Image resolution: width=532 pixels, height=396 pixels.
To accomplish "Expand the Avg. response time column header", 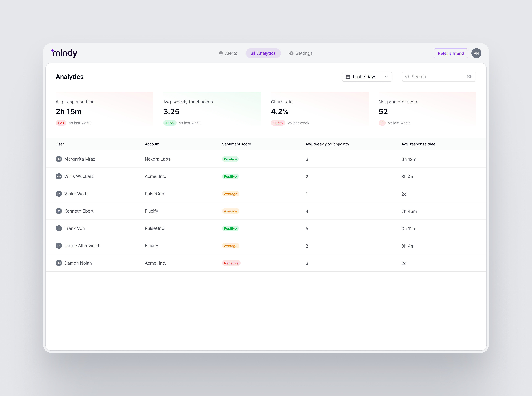I will click(x=418, y=144).
